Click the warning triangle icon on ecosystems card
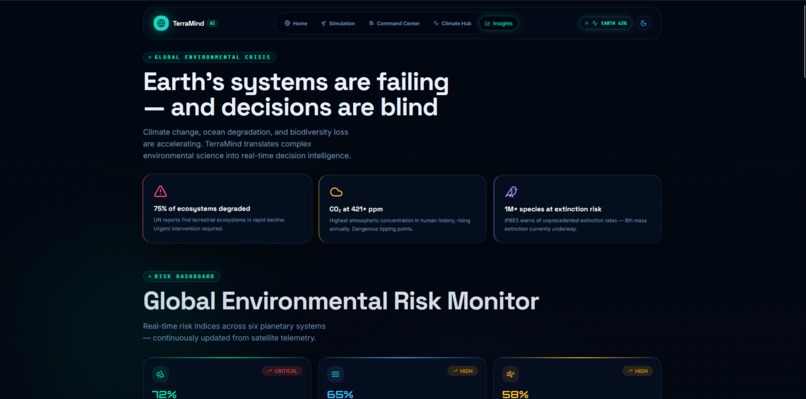This screenshot has width=806, height=399. 160,192
